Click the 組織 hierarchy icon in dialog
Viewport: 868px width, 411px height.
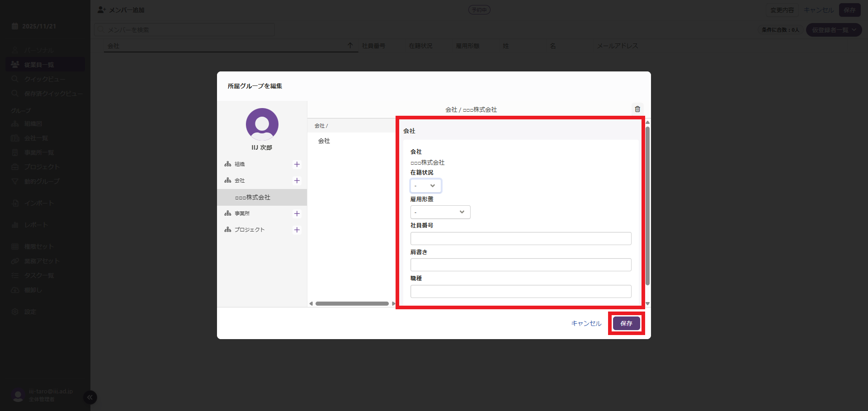(228, 164)
